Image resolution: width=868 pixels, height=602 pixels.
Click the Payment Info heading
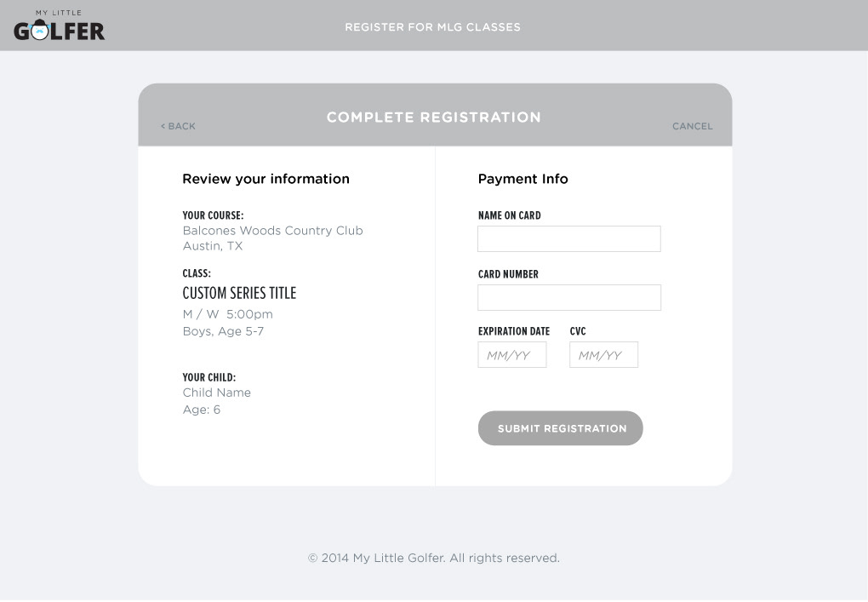(523, 179)
